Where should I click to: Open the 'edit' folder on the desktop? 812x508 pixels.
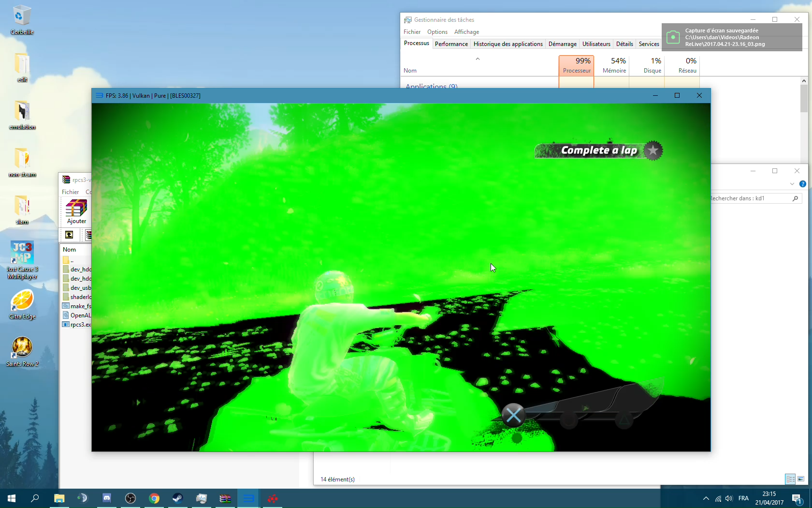22,67
